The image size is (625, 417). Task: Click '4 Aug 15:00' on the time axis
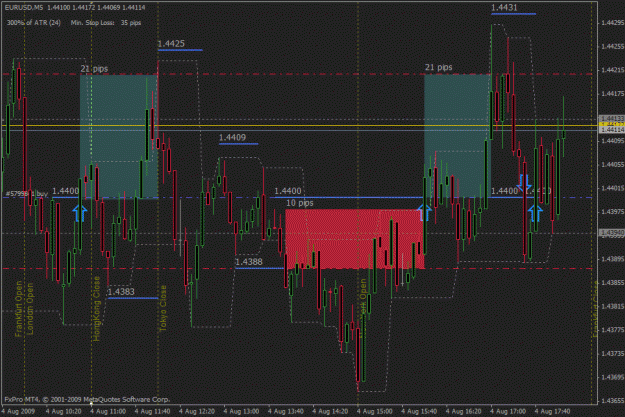(x=375, y=411)
